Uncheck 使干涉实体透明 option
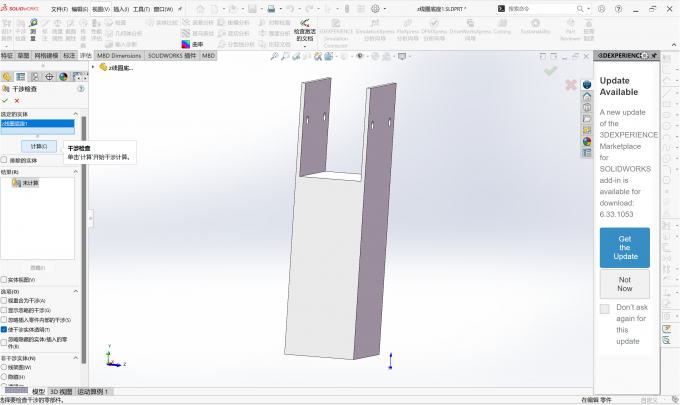This screenshot has height=405, width=680. (4, 330)
